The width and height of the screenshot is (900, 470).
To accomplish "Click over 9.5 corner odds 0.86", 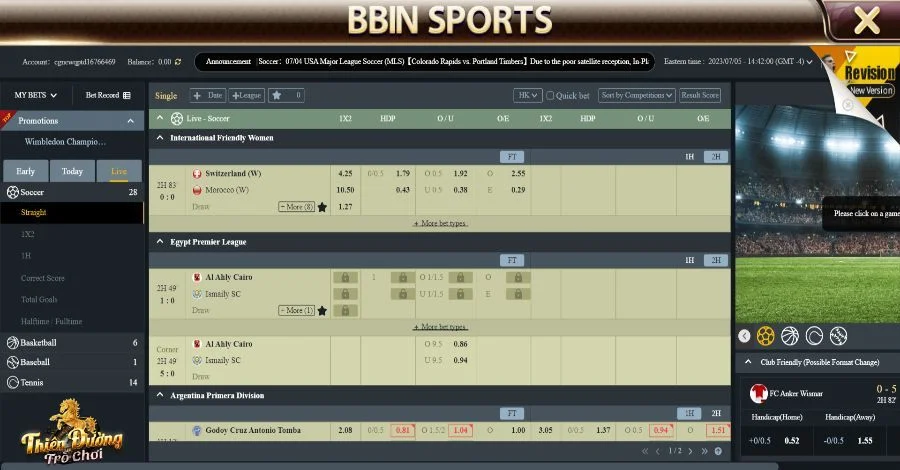I will point(460,344).
